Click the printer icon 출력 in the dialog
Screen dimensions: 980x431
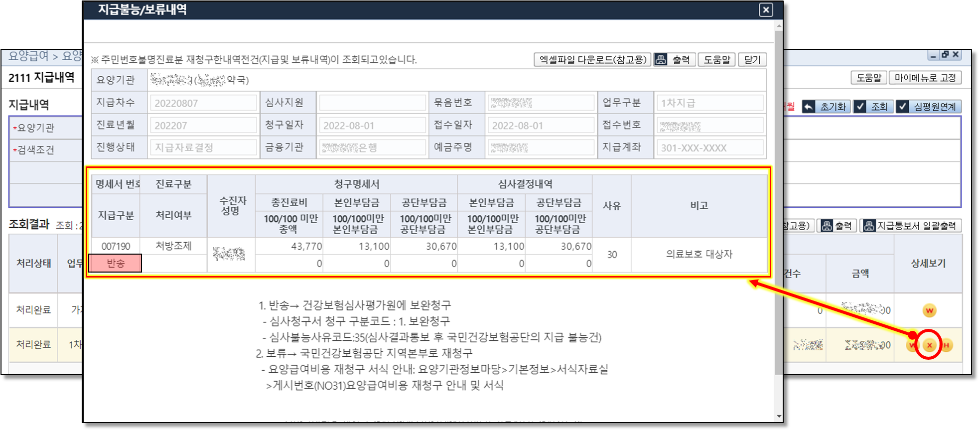click(674, 60)
